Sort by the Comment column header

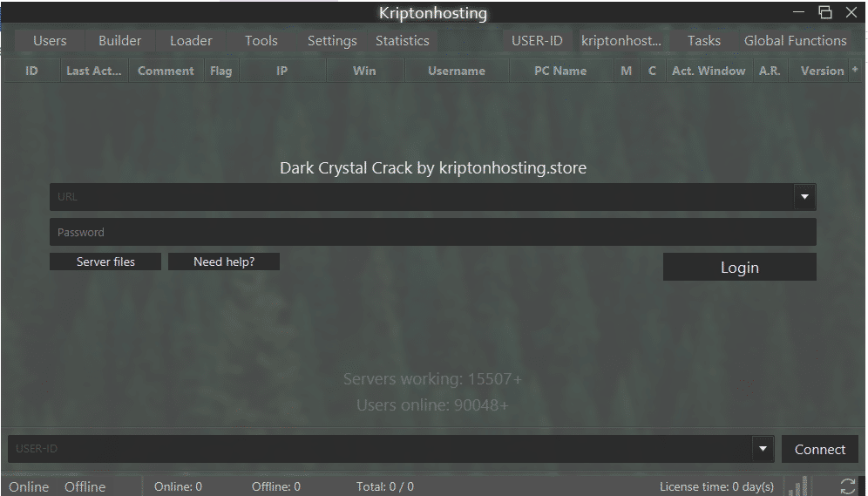click(x=166, y=71)
